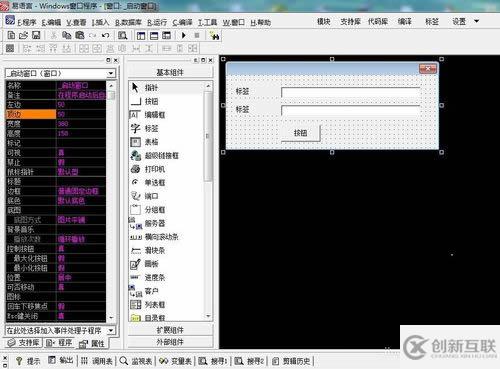Click the second edit box on design form

[x=351, y=110]
